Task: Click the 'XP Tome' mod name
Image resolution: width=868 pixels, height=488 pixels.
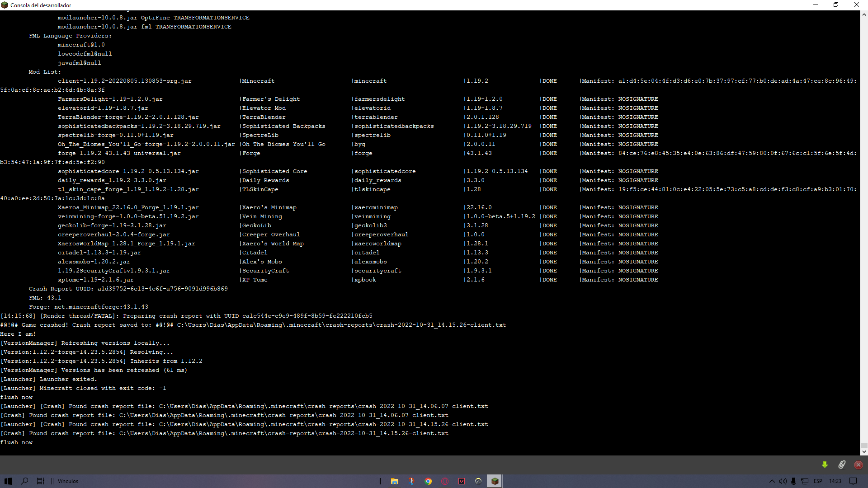Action: pyautogui.click(x=255, y=280)
